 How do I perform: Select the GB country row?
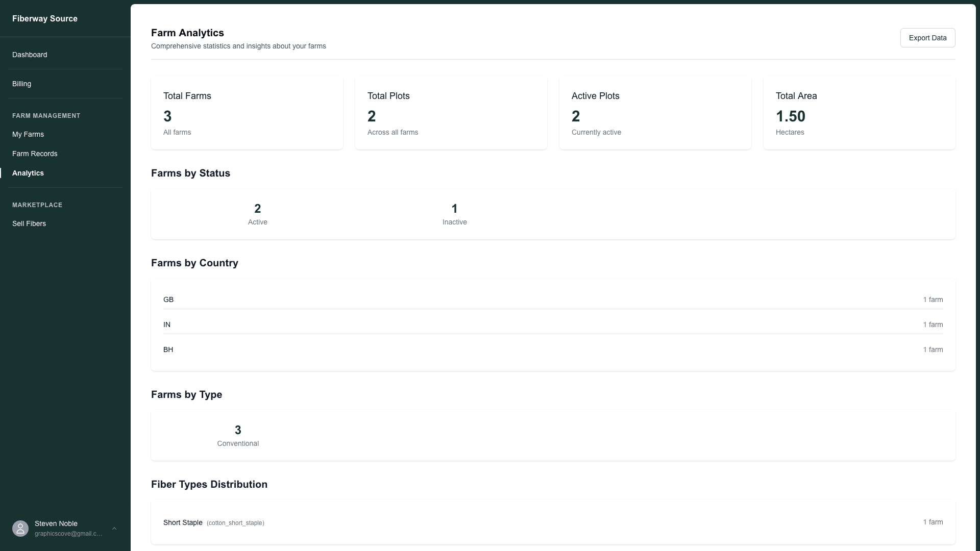point(553,299)
